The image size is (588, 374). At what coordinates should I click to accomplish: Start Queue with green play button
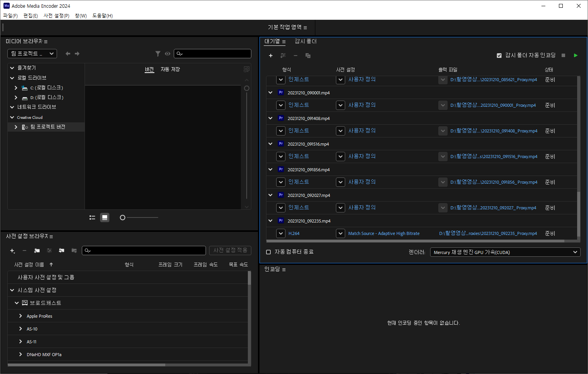(x=576, y=56)
